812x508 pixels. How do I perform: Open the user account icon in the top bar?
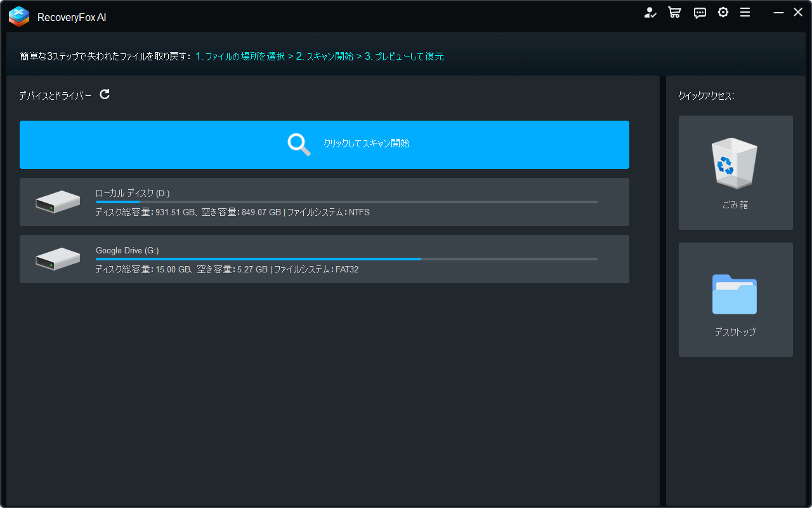[650, 12]
